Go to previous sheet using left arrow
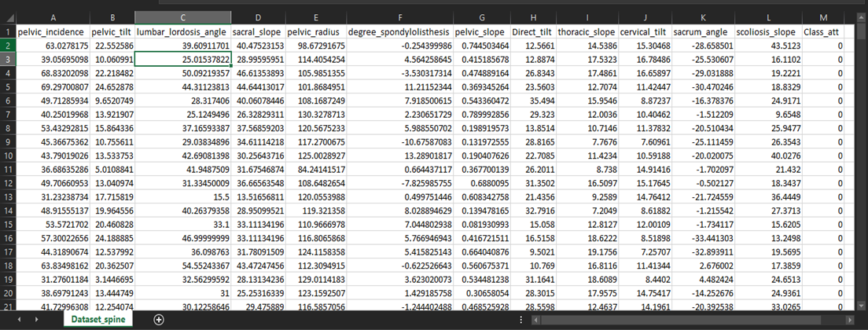The image size is (868, 330). point(20,320)
